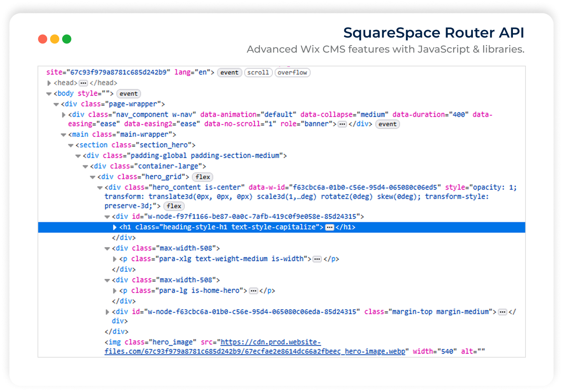
Task: Collapse the hero_content is-center div
Action: click(100, 188)
